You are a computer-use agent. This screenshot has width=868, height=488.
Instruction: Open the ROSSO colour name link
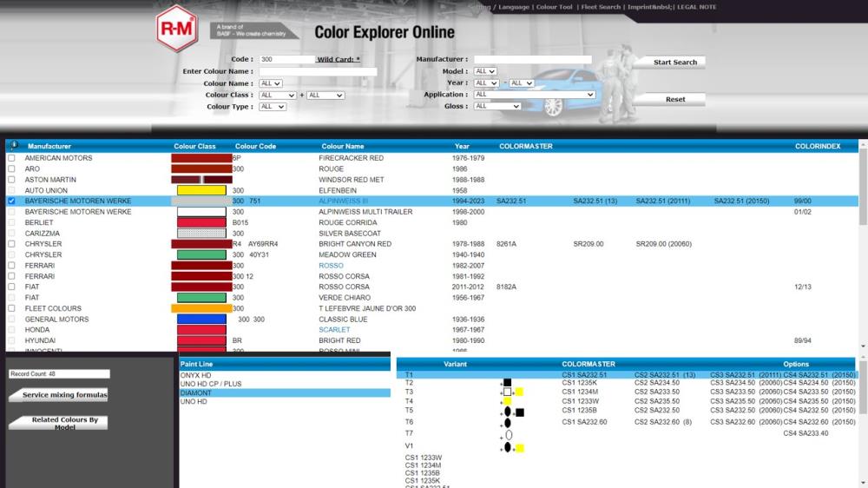331,266
